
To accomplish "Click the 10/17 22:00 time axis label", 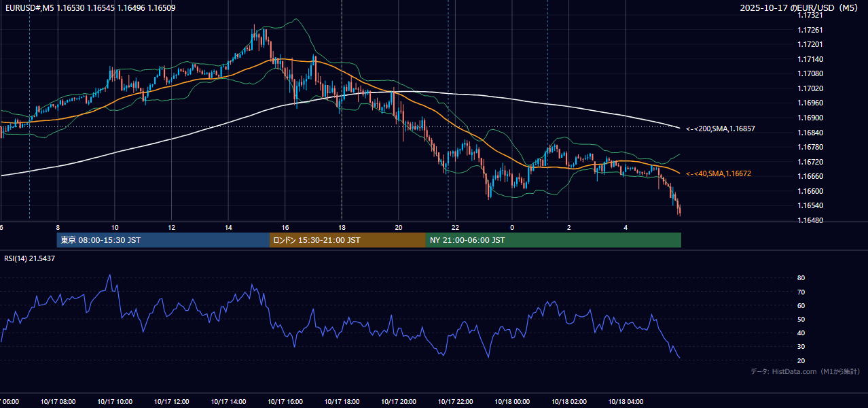I will 455,401.
